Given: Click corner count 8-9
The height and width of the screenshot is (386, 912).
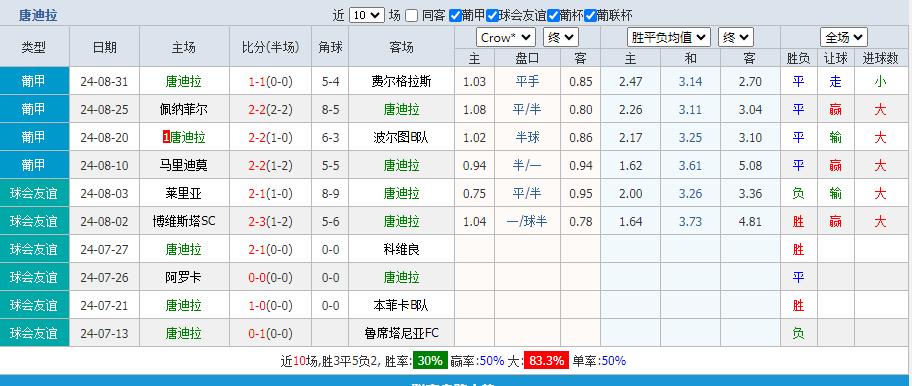Looking at the screenshot, I should click(330, 194).
